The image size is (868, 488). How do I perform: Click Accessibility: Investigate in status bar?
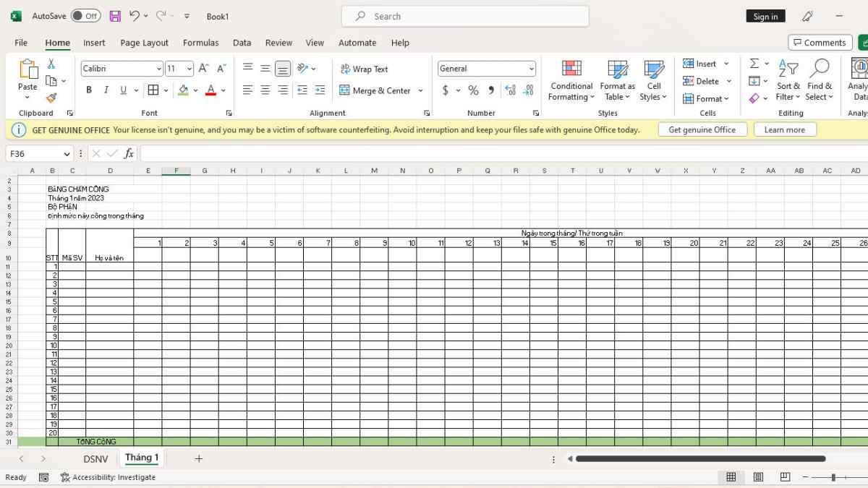click(x=109, y=477)
